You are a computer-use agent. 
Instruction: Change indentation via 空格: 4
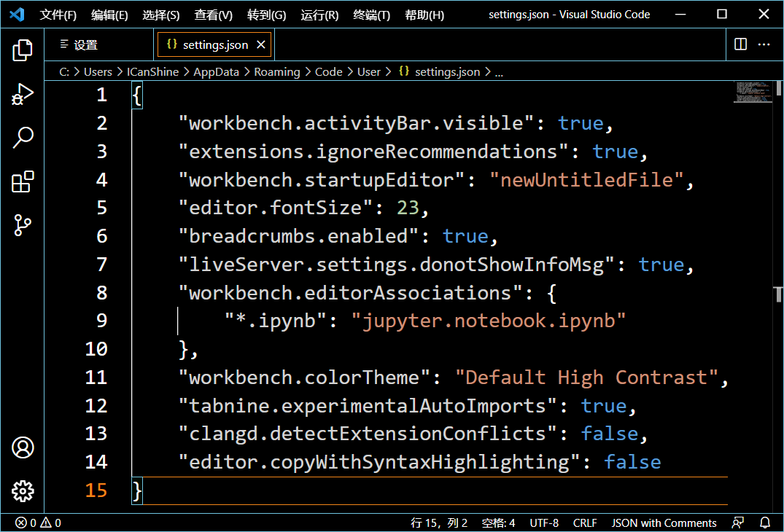[498, 523]
